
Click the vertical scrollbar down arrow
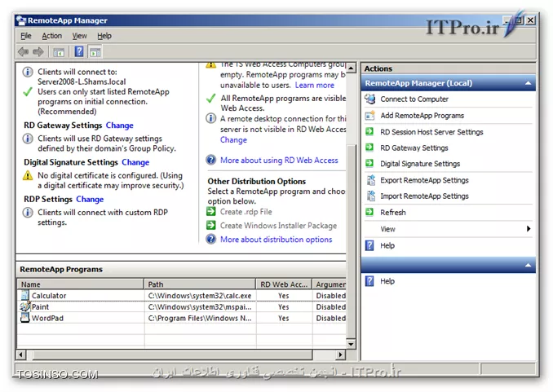[352, 344]
